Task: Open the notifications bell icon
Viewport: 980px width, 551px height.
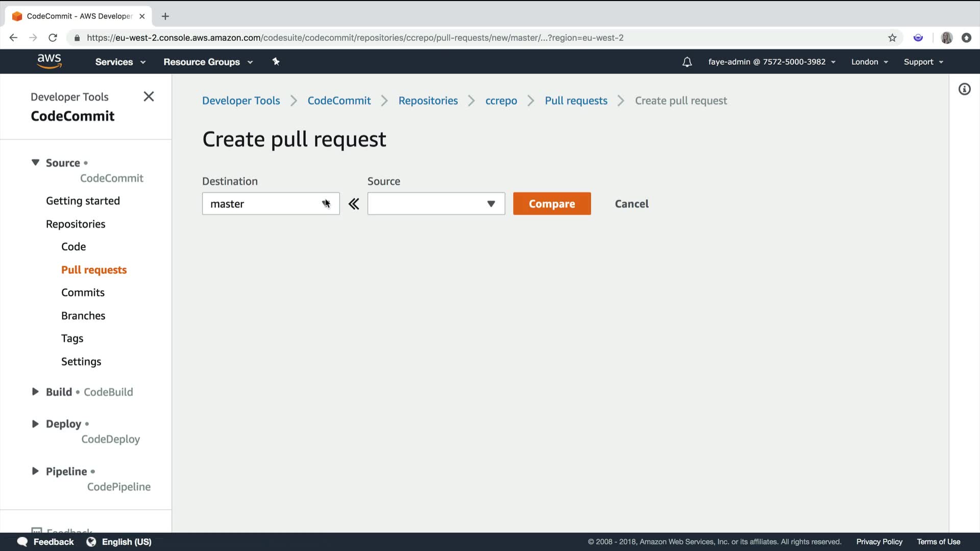Action: click(x=687, y=62)
